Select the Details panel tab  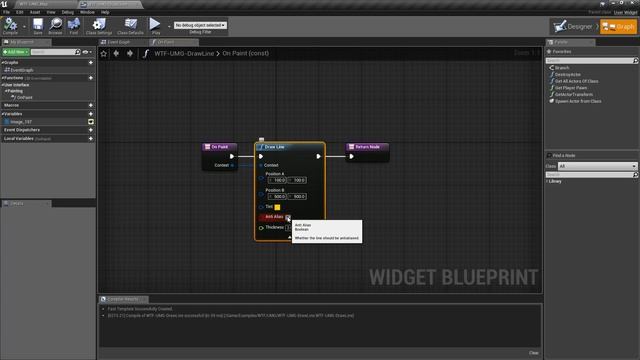tap(17, 203)
